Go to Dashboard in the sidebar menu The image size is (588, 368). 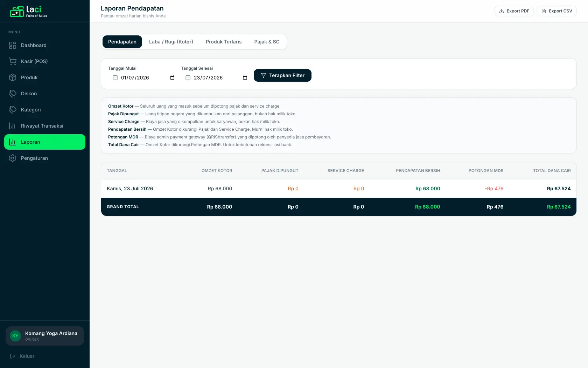tap(45, 45)
